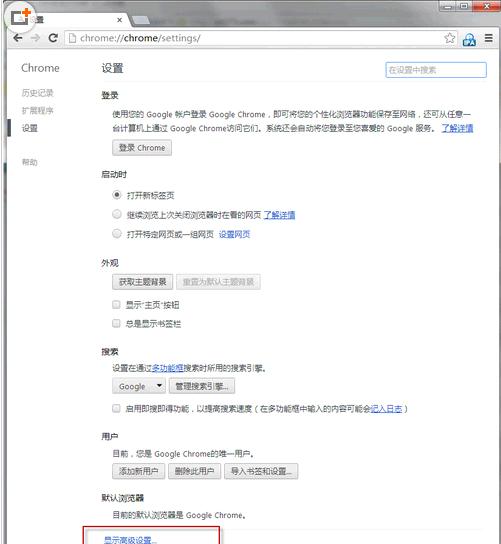Open a new tab with the blank tab button
This screenshot has height=544, width=501.
coord(141,20)
